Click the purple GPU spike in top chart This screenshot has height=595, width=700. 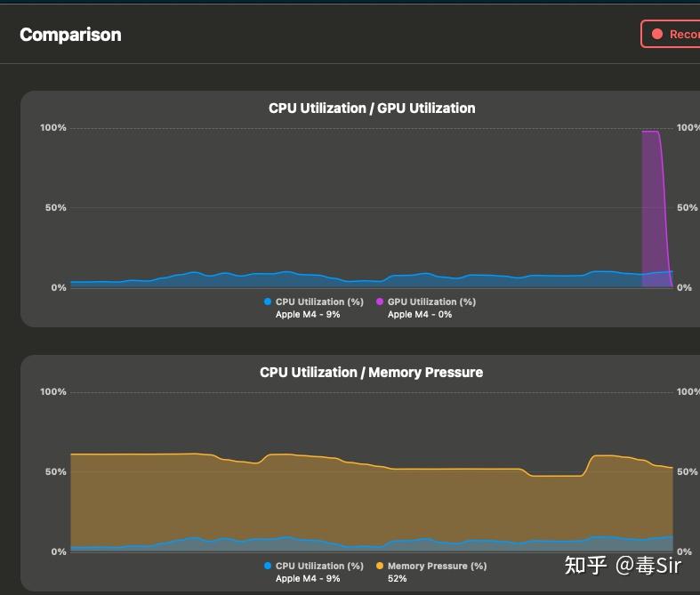click(653, 205)
